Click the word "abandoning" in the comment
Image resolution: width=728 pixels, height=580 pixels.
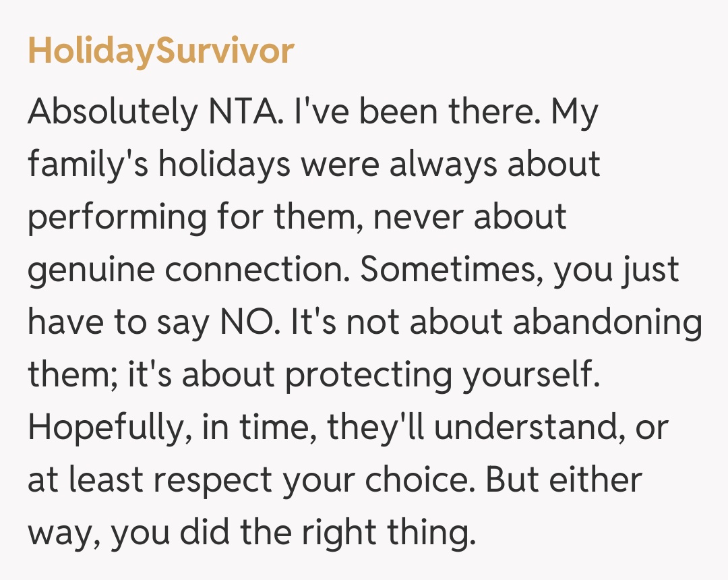[607, 322]
